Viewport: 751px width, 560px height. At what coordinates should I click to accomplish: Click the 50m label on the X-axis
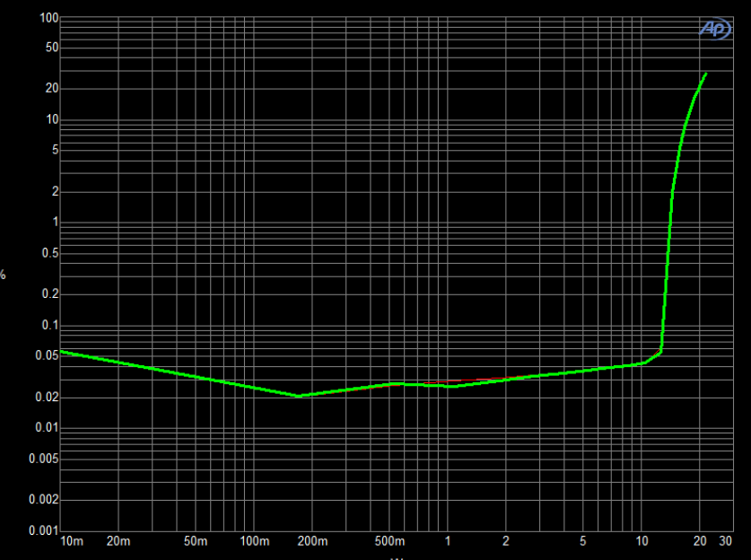coord(196,541)
